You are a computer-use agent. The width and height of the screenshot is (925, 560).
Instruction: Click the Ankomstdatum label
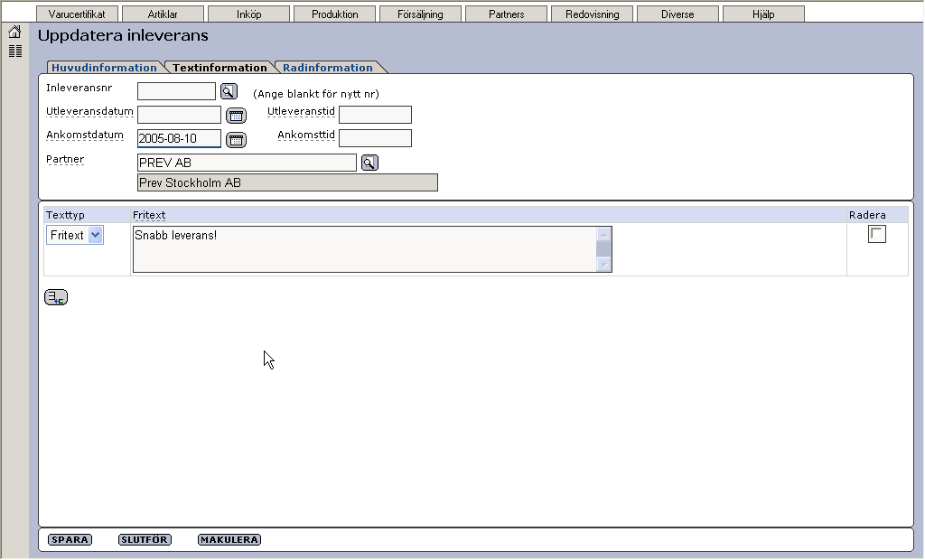[85, 135]
